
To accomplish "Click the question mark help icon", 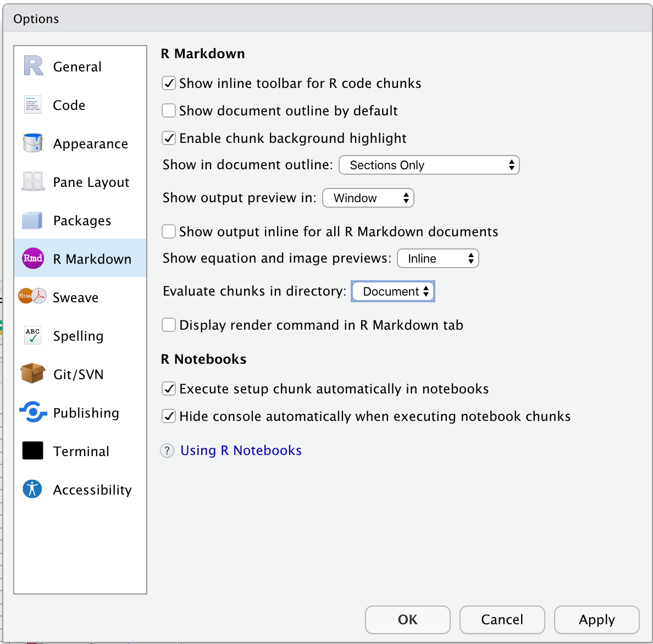I will tap(168, 451).
